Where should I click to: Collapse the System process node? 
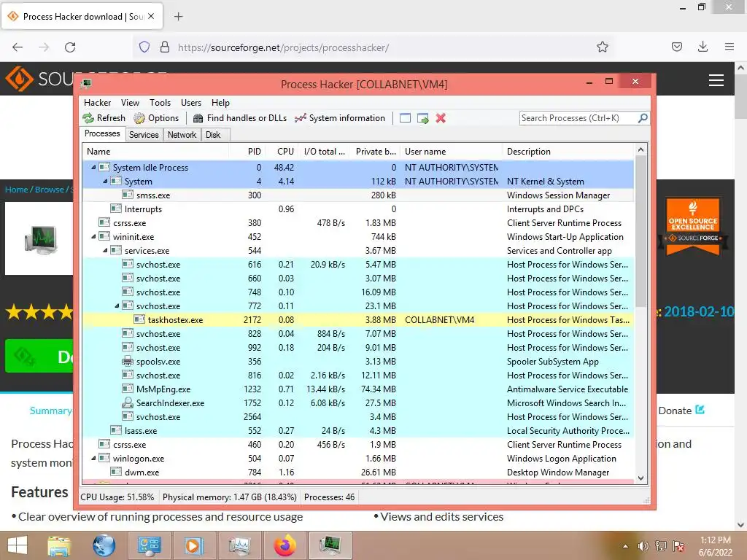point(105,181)
